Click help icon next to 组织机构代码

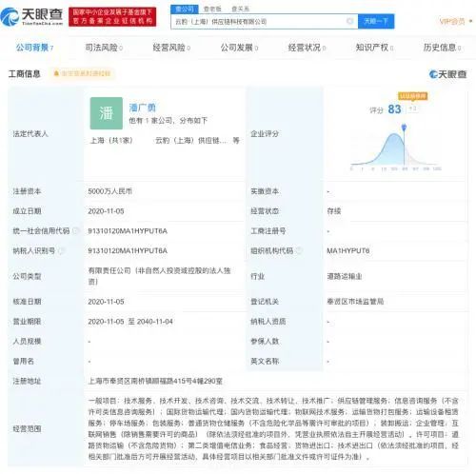pyautogui.click(x=298, y=250)
